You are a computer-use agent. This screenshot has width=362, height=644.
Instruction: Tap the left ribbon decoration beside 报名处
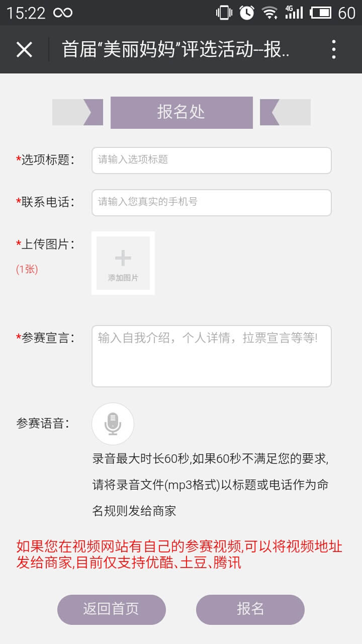77,112
